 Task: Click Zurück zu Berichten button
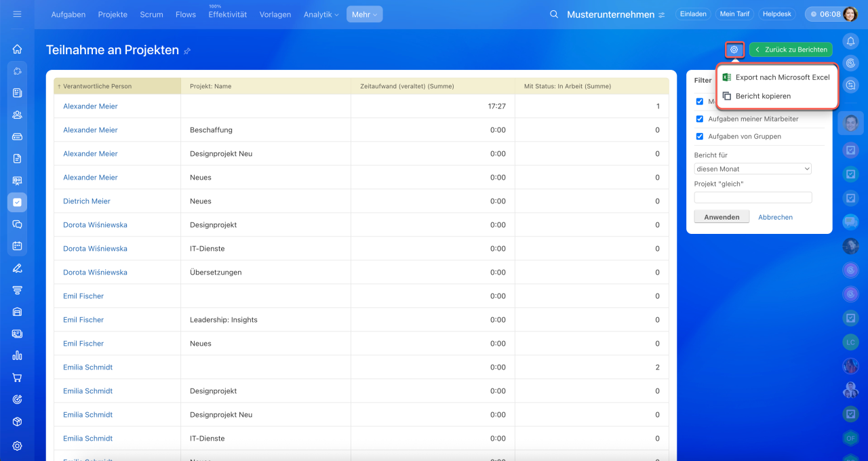click(791, 49)
